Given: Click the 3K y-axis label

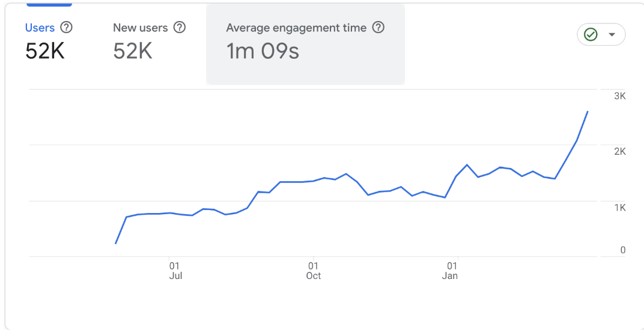Looking at the screenshot, I should (620, 97).
